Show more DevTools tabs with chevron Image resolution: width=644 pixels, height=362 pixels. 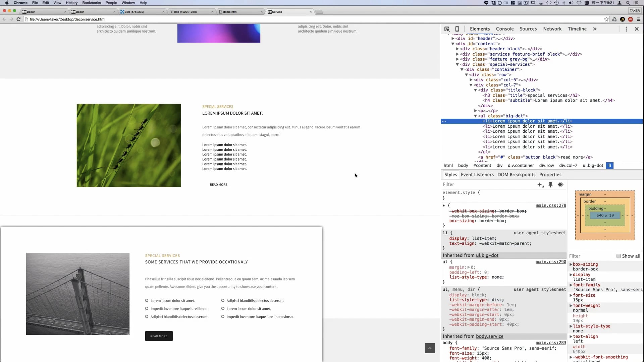pyautogui.click(x=595, y=29)
